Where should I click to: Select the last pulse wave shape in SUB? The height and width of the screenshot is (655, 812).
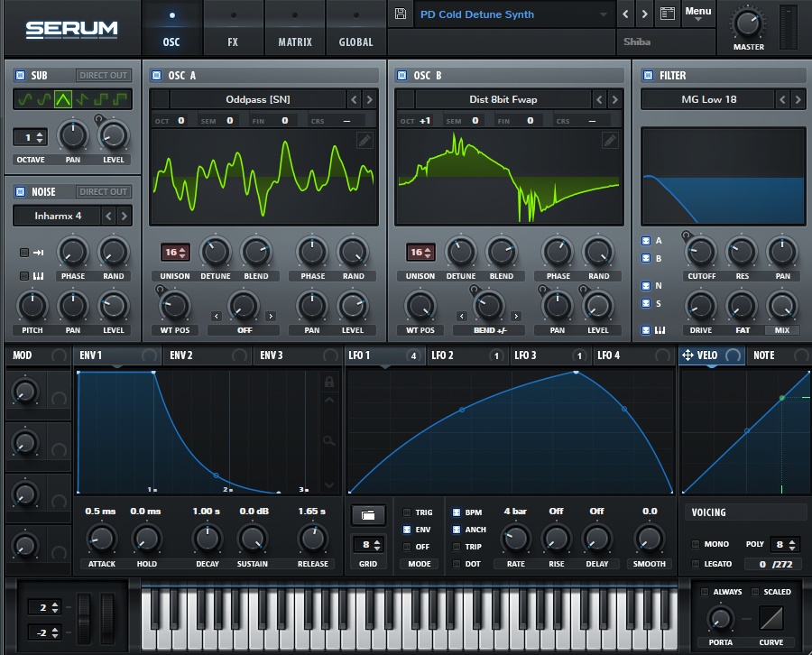click(x=121, y=99)
